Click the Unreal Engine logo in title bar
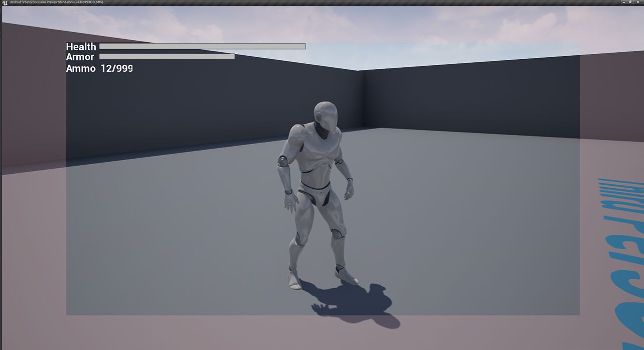 [x=5, y=3]
